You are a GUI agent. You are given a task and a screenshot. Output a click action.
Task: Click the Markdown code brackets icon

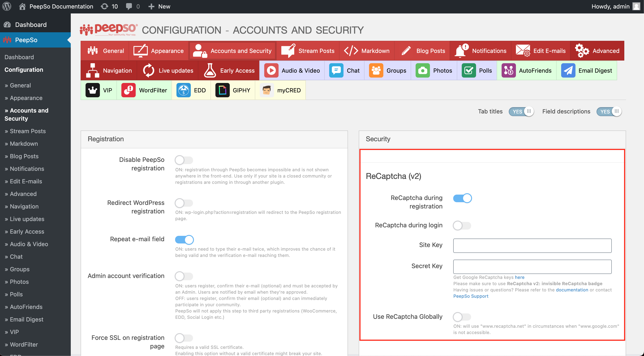tap(351, 51)
